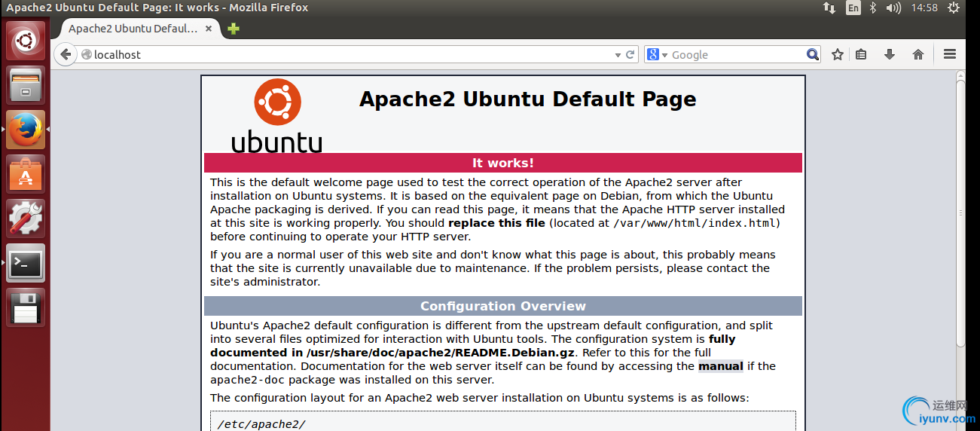This screenshot has width=980, height=431.
Task: Click the Firefox icon in the launcher
Action: point(26,129)
